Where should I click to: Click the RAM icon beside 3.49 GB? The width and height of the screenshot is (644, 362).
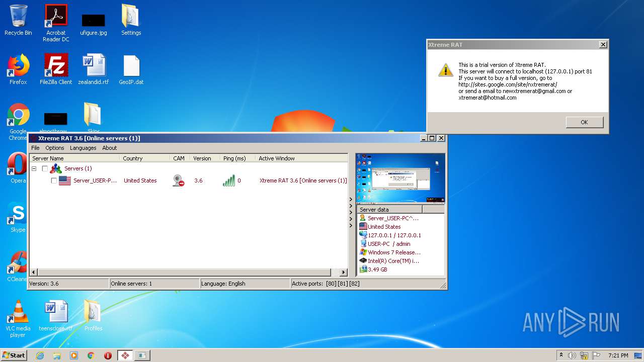point(363,269)
